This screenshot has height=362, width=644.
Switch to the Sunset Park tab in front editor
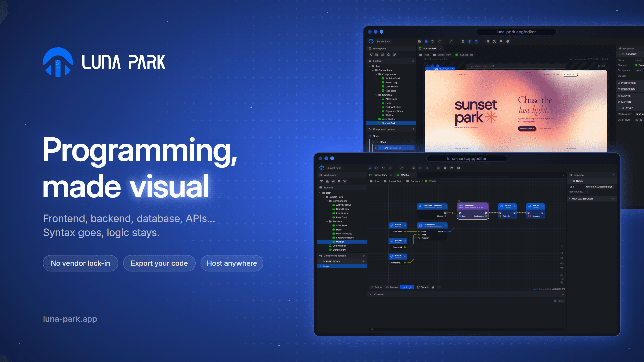[380, 175]
